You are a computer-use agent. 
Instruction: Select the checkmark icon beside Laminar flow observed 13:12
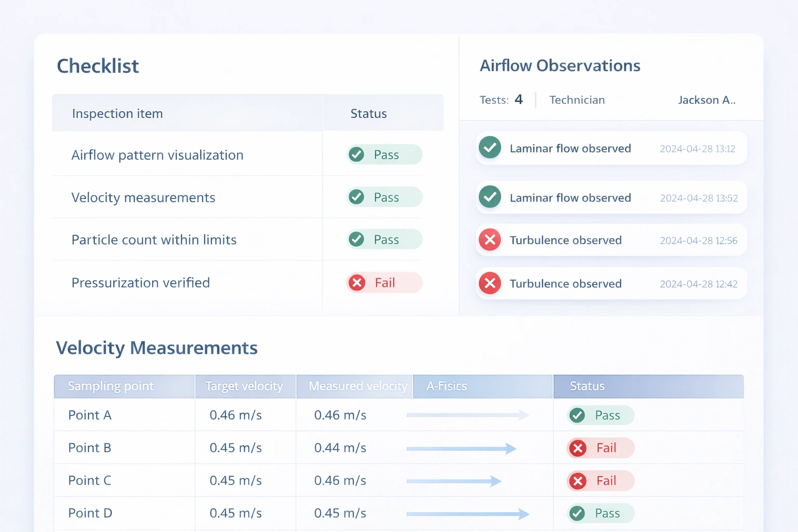pos(489,148)
